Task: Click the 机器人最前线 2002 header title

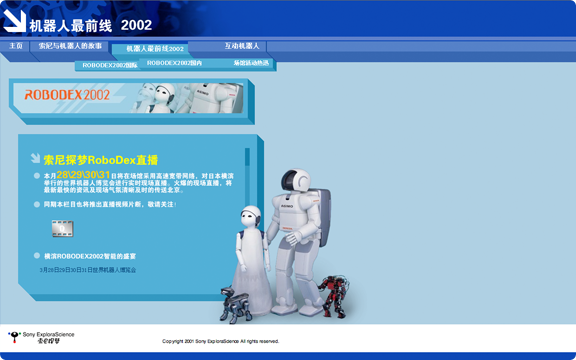Action: click(91, 25)
